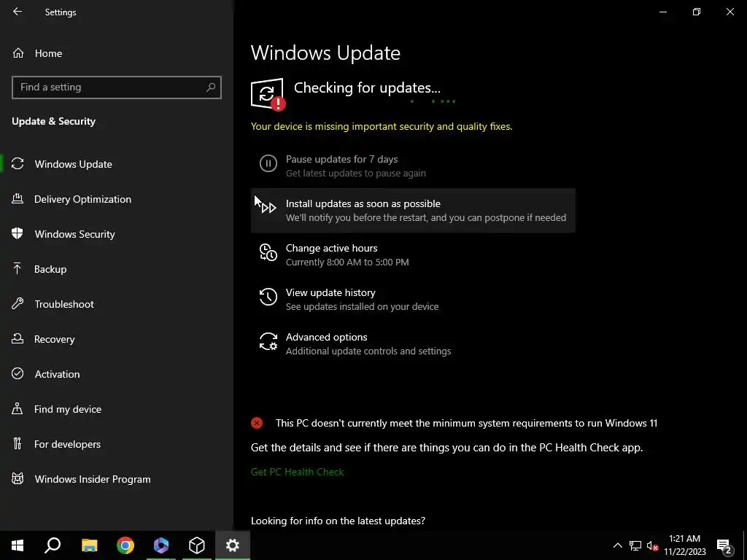Click the search magnifier in the settings box
This screenshot has width=747, height=560.
[x=211, y=87]
